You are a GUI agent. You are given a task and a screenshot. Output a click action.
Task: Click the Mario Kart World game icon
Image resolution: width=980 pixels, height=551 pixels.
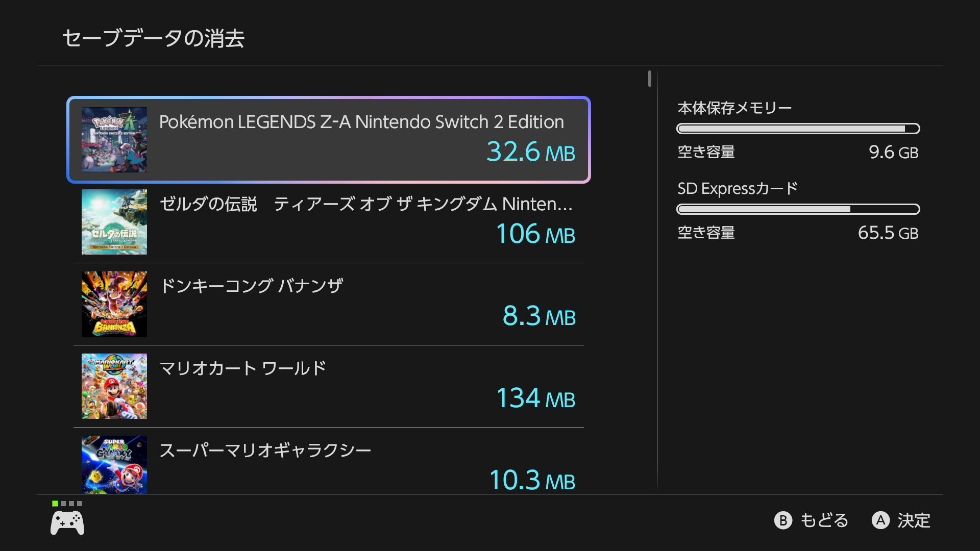[x=114, y=386]
